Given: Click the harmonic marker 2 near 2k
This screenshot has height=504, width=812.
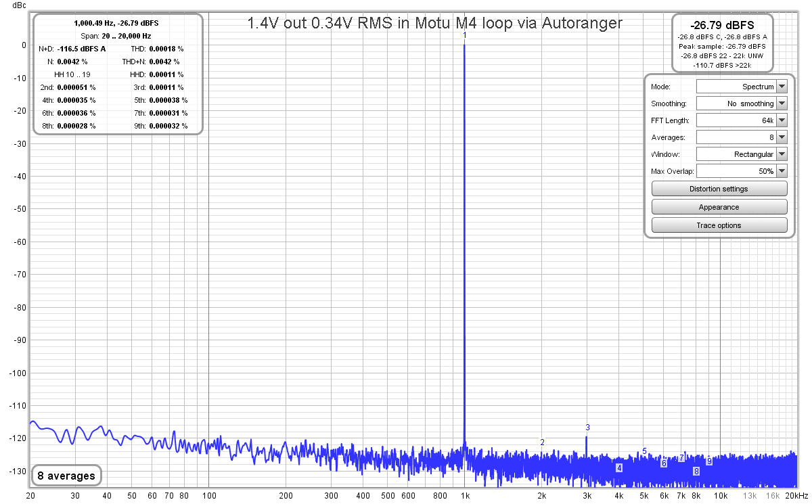Looking at the screenshot, I should pos(542,442).
